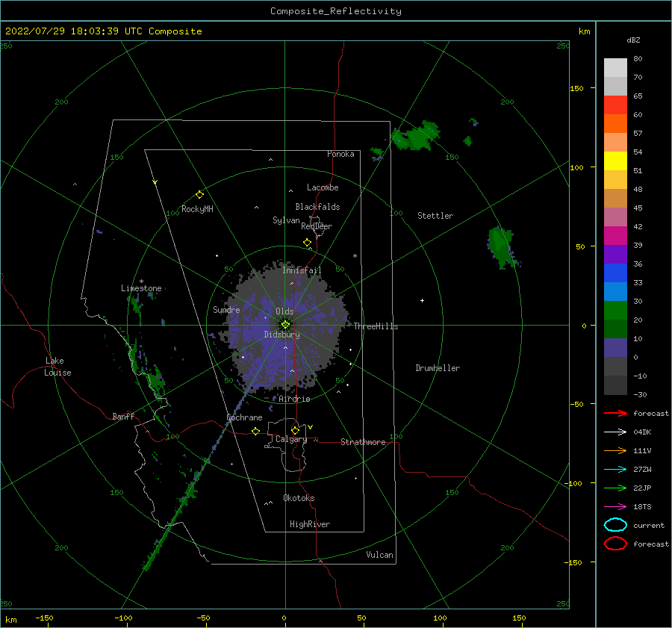This screenshot has height=628, width=672.
Task: Click the orange 111V arrow in legend
Action: (615, 450)
